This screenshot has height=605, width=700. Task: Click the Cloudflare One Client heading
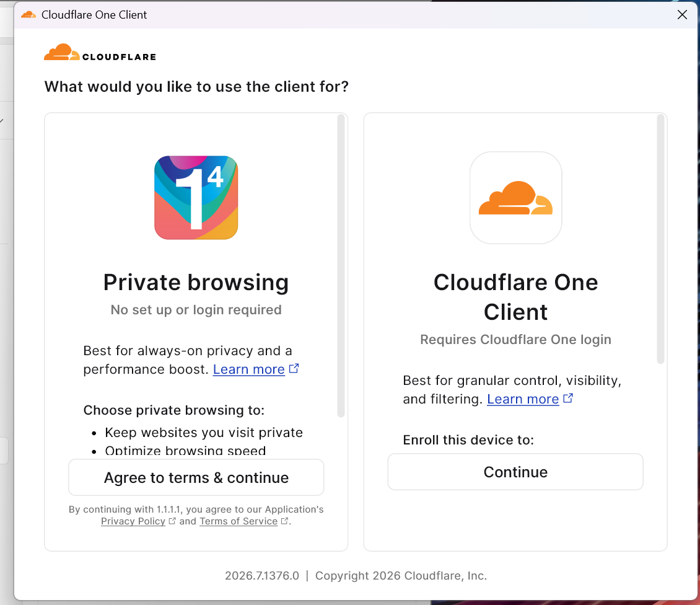tap(515, 297)
